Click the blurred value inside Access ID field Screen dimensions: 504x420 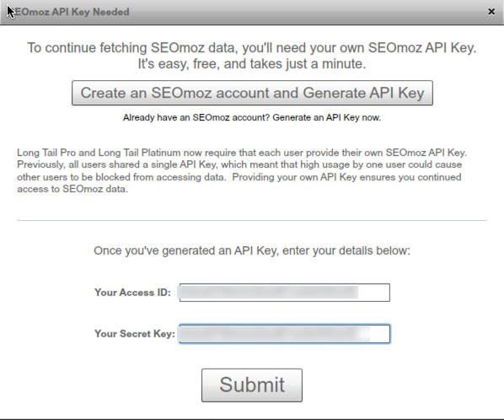267,293
